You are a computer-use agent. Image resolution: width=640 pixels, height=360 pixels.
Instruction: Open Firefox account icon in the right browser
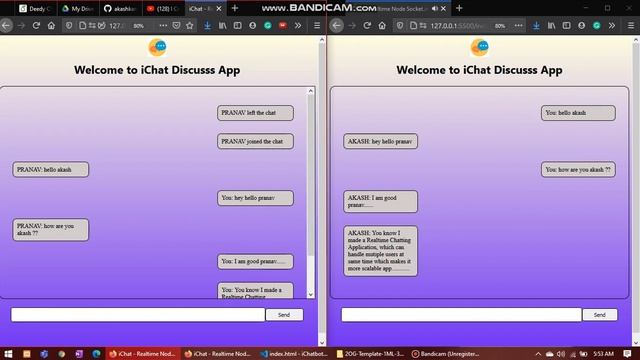pos(582,26)
